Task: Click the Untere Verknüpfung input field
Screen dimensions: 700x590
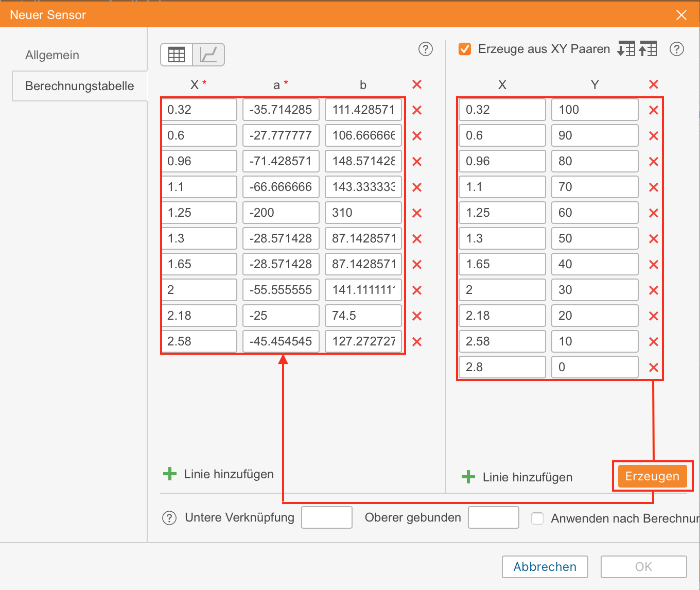Action: tap(327, 517)
